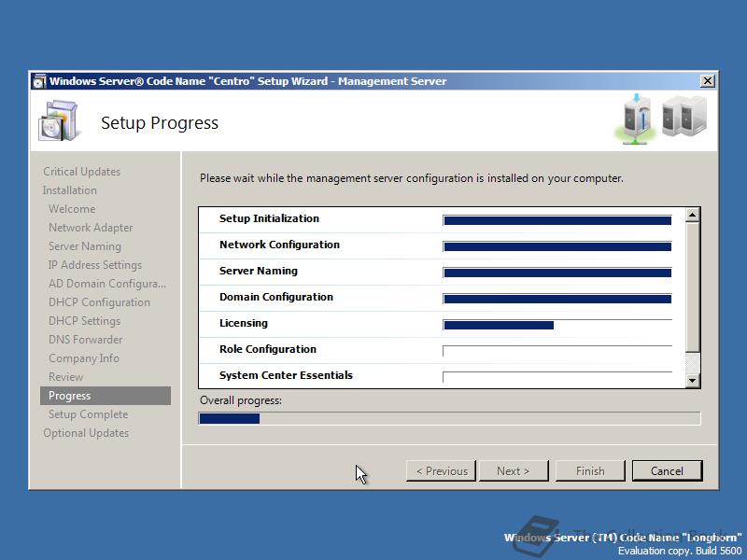747x560 pixels.
Task: Select Server Naming step in sidebar
Action: (85, 246)
